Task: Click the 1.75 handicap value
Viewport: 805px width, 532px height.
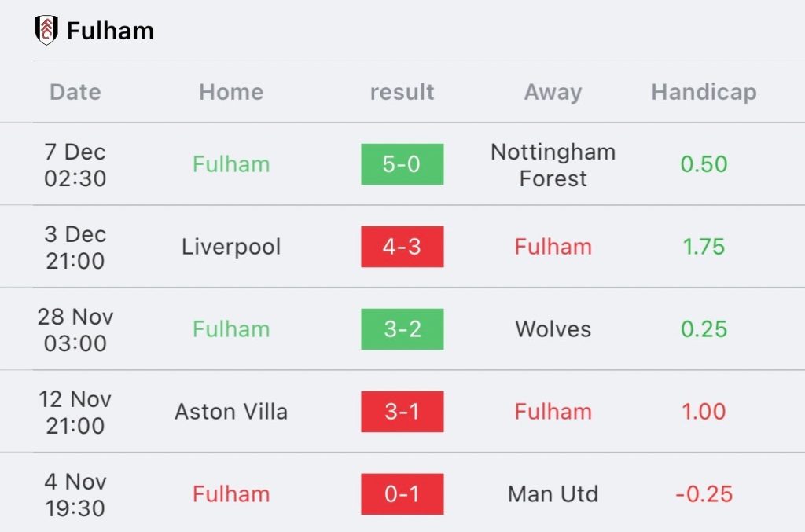Action: (704, 247)
